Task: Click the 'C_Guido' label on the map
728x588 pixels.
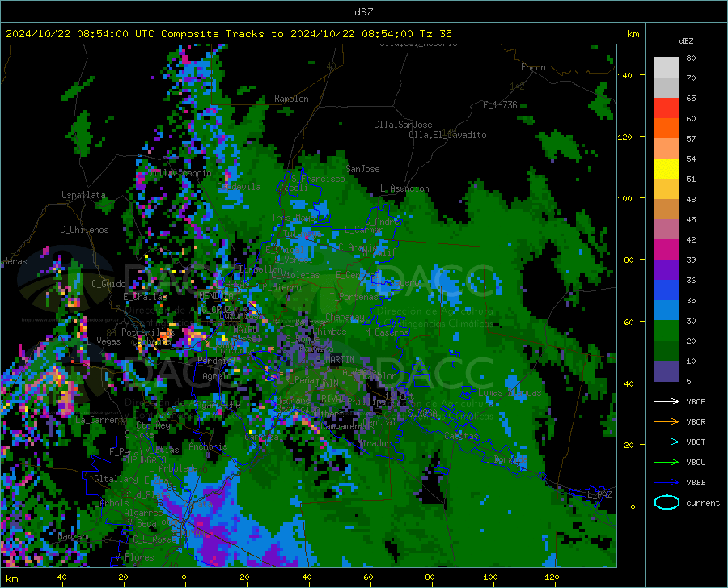Action: pyautogui.click(x=108, y=284)
